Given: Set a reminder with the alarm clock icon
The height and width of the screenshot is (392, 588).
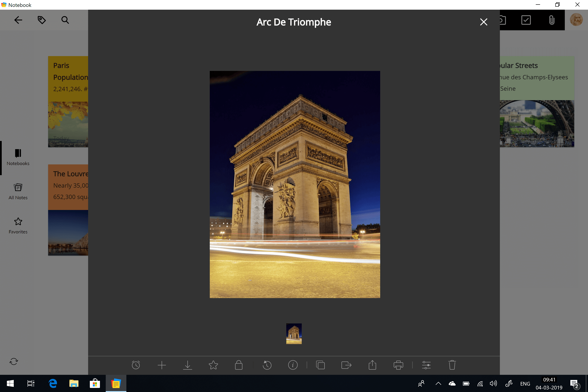Looking at the screenshot, I should (136, 365).
